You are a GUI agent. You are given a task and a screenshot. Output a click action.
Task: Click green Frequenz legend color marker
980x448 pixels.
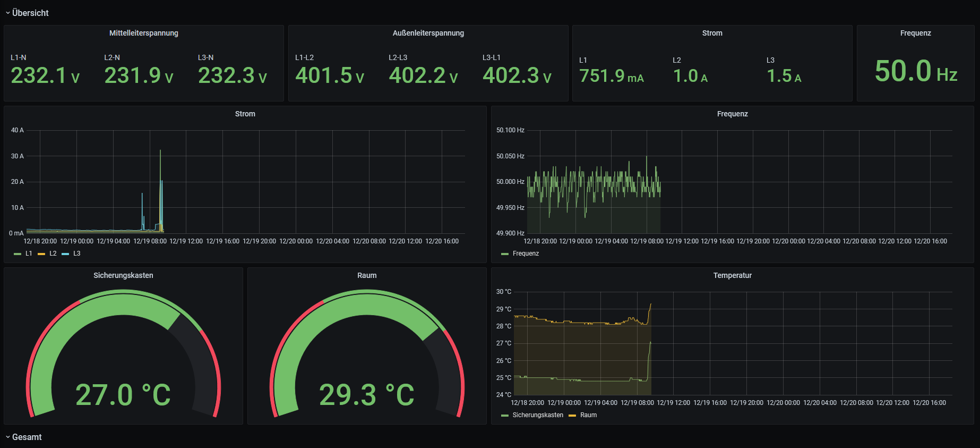pos(505,254)
